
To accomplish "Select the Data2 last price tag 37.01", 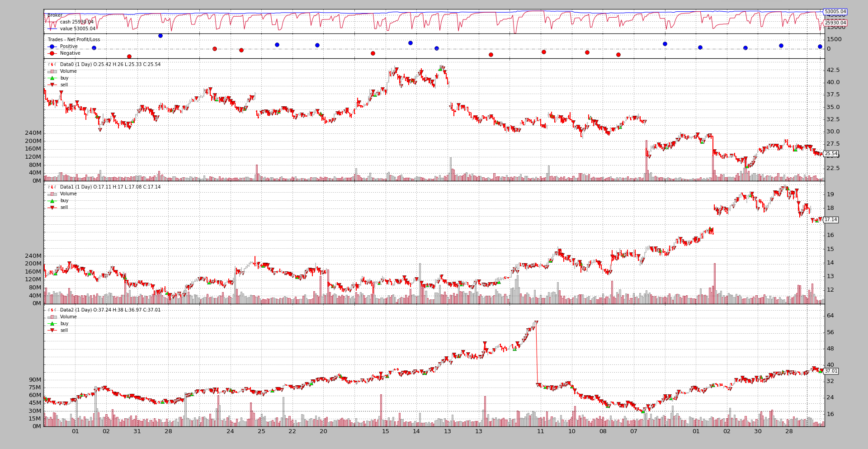I will tap(831, 371).
